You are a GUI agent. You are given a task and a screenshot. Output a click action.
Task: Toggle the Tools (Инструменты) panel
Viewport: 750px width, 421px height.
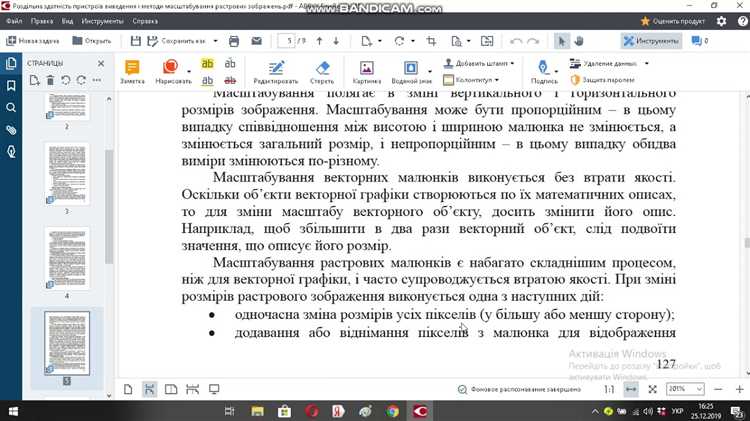click(651, 41)
